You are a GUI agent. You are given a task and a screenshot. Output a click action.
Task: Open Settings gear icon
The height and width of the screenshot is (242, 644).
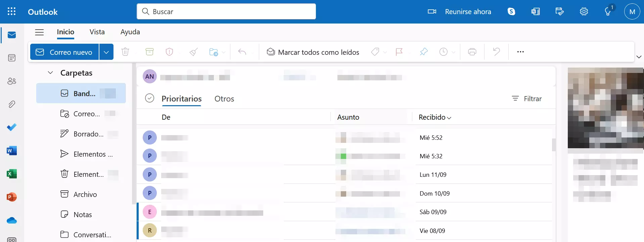(584, 11)
